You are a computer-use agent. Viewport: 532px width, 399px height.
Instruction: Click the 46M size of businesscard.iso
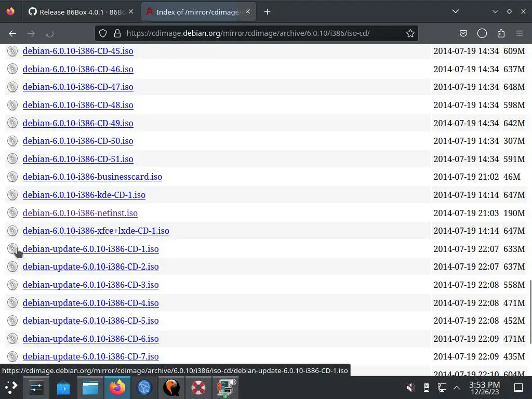(512, 177)
